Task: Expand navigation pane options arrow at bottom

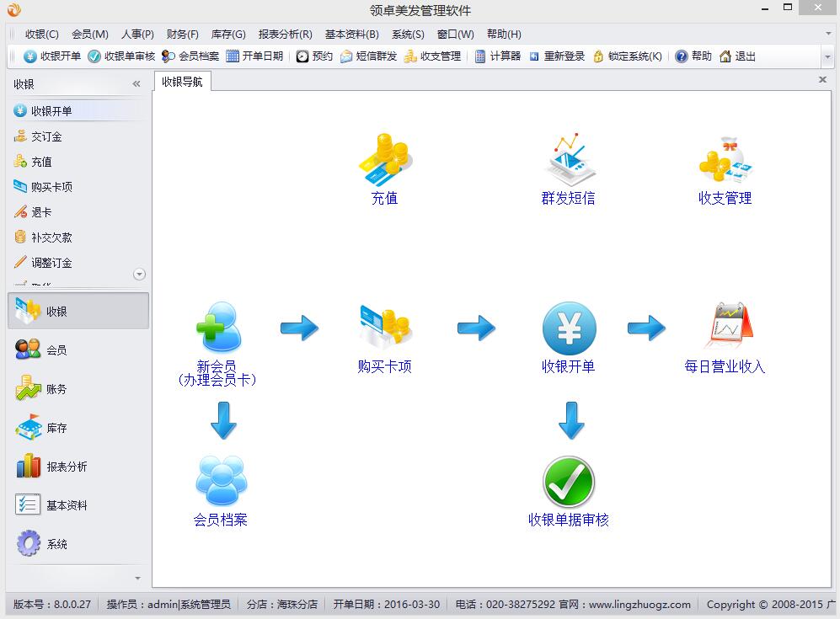Action: pos(138,579)
